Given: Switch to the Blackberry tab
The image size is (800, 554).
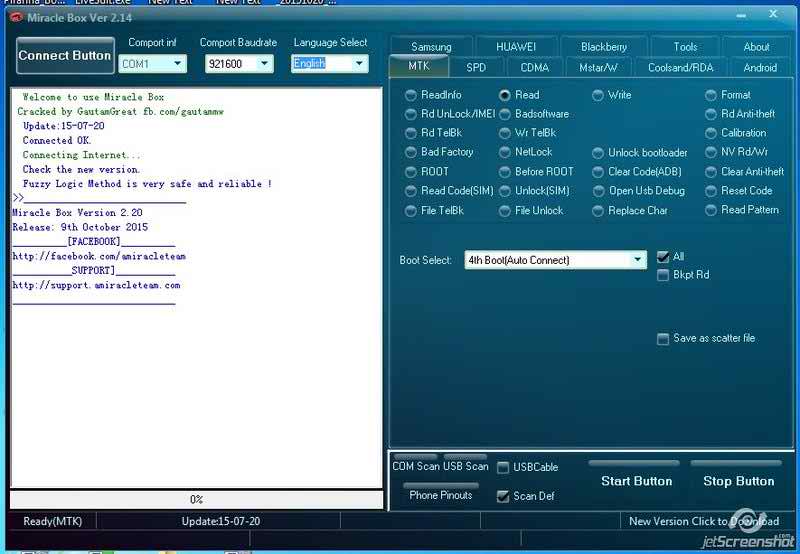Looking at the screenshot, I should pos(604,47).
